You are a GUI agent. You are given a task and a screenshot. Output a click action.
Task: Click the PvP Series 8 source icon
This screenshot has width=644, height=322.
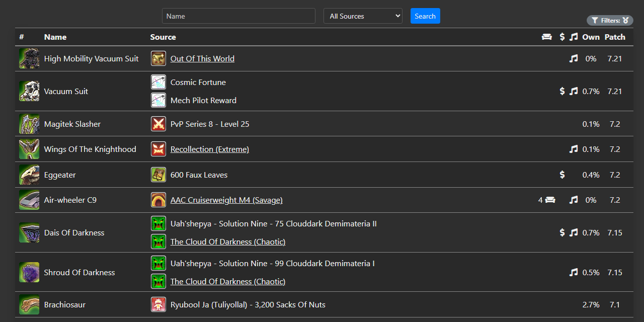point(158,124)
